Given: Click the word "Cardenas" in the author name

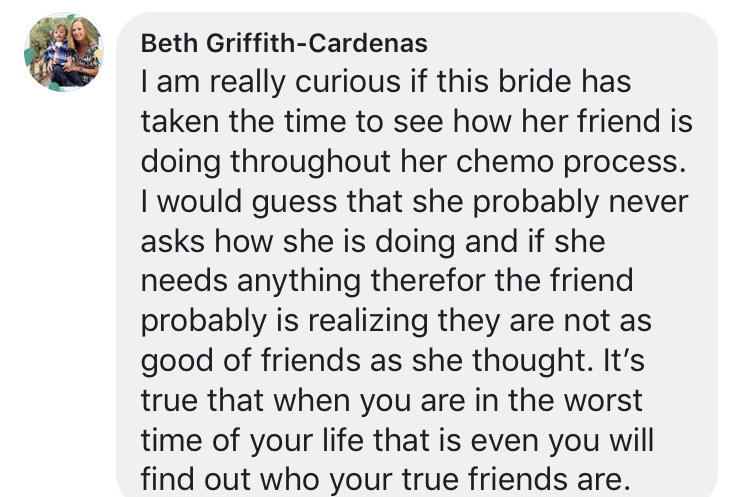Looking at the screenshot, I should pos(368,44).
